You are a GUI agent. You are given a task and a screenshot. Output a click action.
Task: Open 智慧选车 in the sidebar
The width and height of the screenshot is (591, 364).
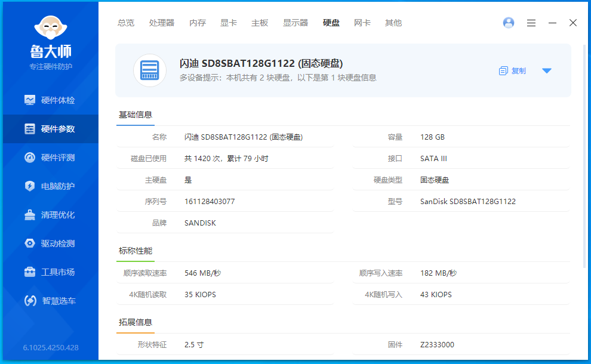[x=51, y=301]
